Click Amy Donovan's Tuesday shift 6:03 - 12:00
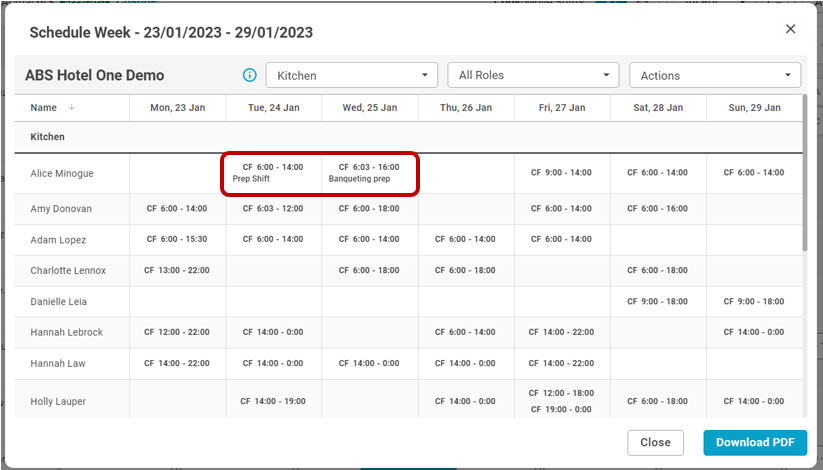The image size is (823, 470). pyautogui.click(x=273, y=208)
